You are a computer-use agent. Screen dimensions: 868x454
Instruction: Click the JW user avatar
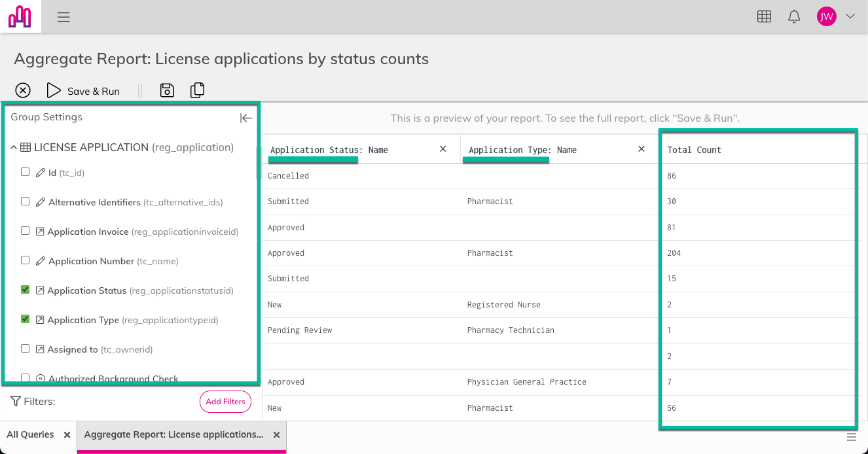(x=827, y=17)
